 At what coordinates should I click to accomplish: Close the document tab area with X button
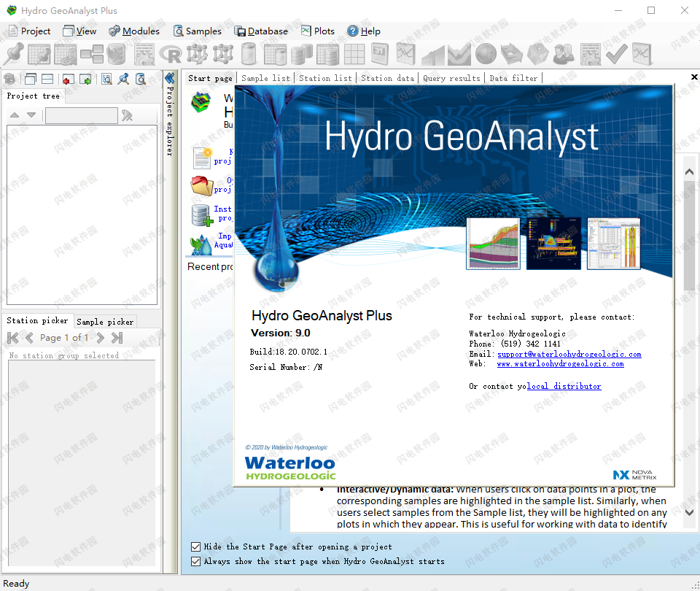click(694, 77)
